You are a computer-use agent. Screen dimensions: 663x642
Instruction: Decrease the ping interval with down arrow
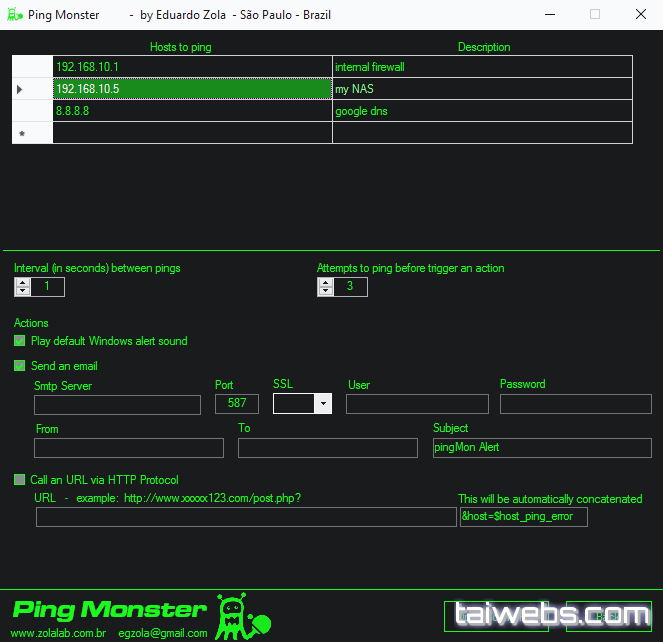pos(22,292)
